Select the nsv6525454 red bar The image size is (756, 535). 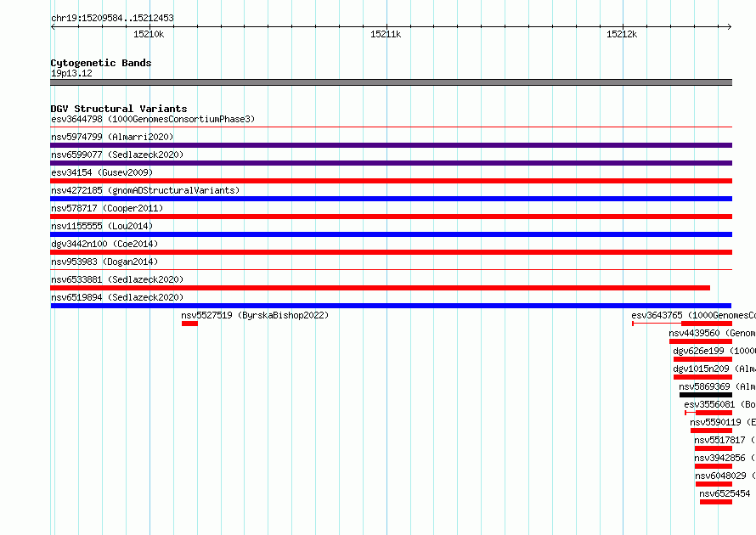click(716, 502)
